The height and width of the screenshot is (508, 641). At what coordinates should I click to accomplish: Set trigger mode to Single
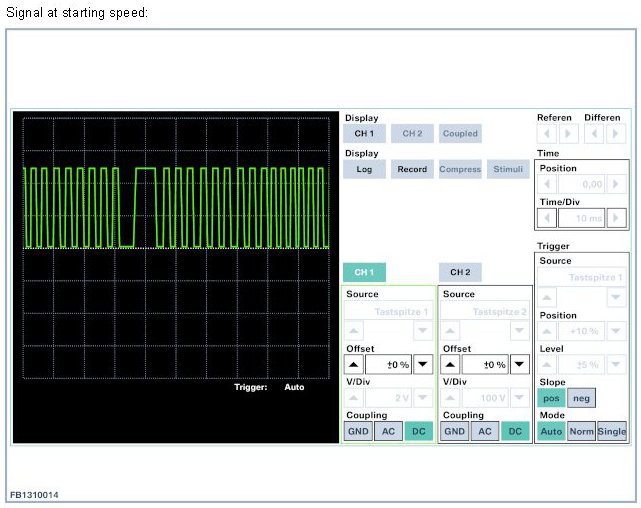point(612,431)
